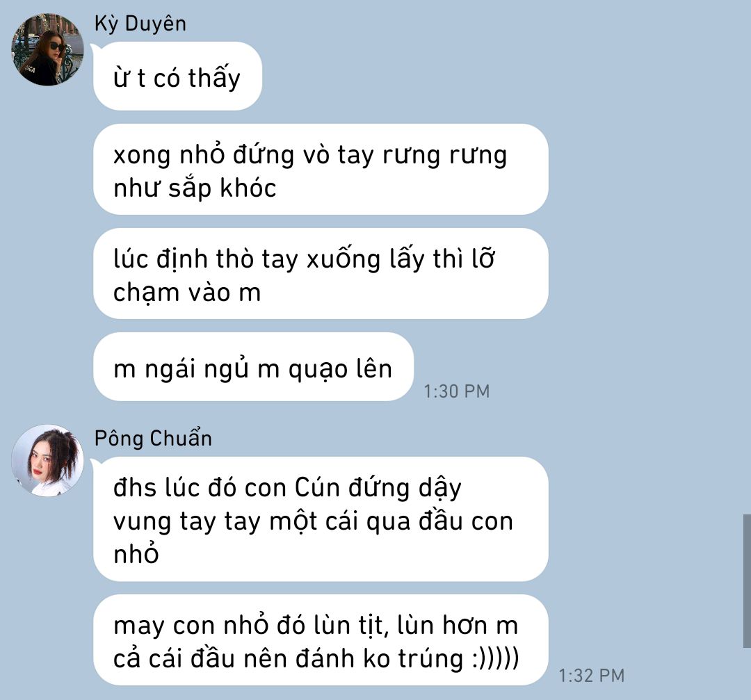Select the message 'ừ t có thấy'
This screenshot has width=751, height=700.
click(x=178, y=76)
